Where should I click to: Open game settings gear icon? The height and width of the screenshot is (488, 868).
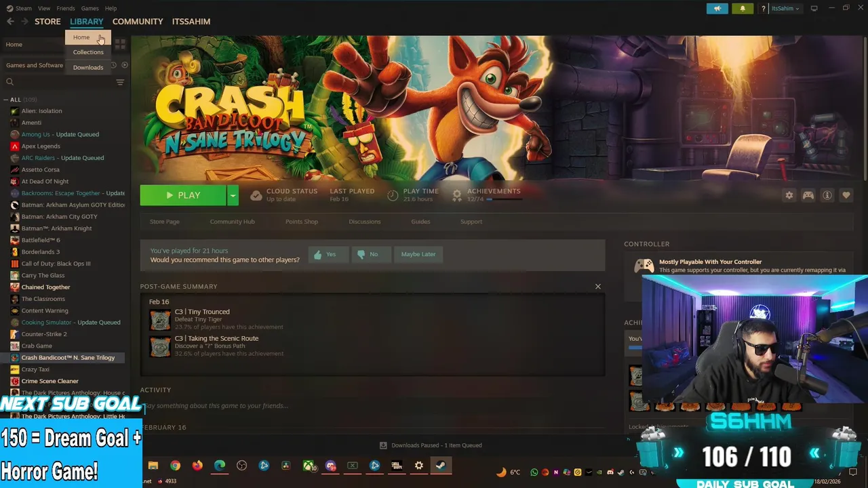coord(789,195)
